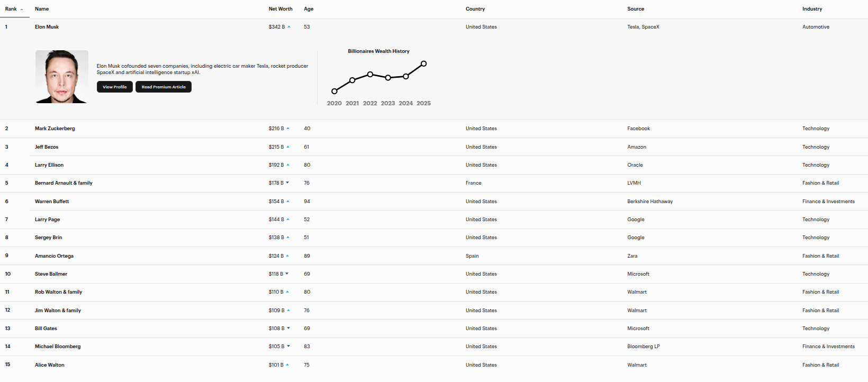The width and height of the screenshot is (868, 382).
Task: Click the up arrow next to Mark Zuckerberg's $216 B
Action: [x=288, y=129]
